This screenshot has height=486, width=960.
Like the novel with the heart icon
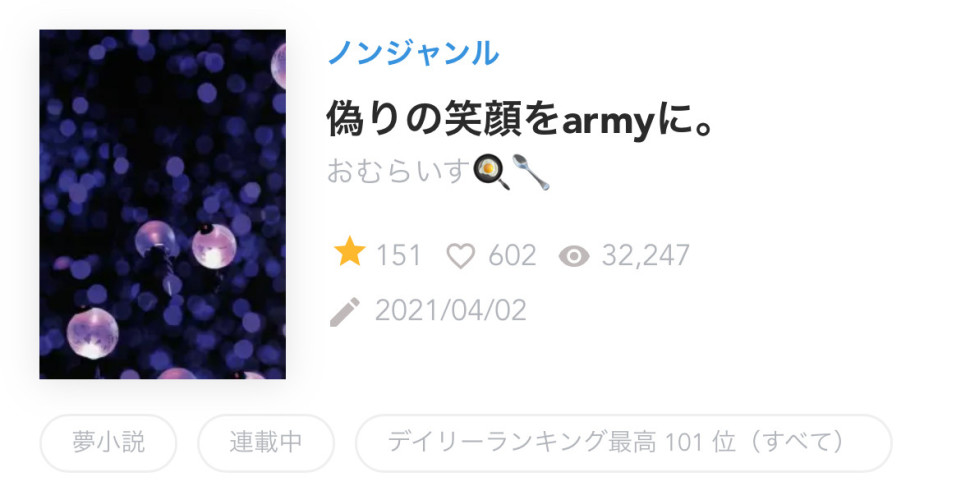460,255
